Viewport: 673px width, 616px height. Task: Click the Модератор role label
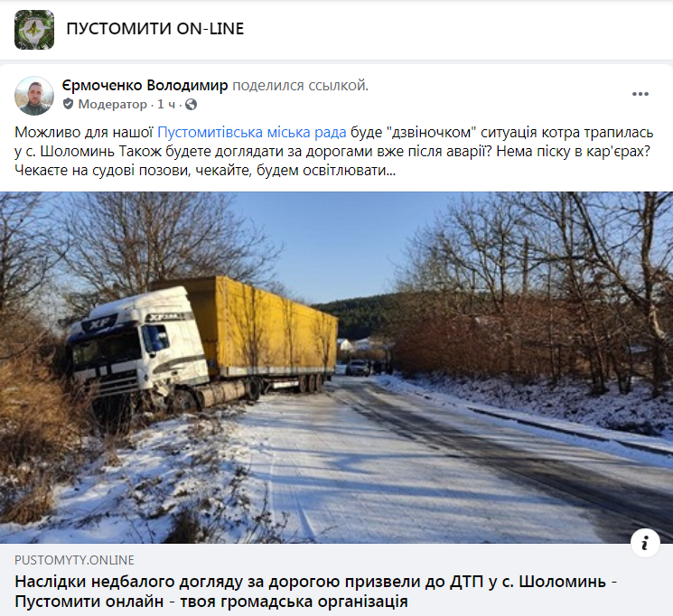pyautogui.click(x=112, y=104)
